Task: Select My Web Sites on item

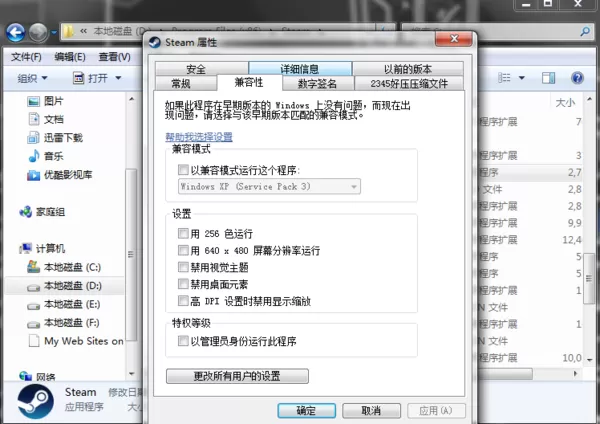Action: (76, 341)
